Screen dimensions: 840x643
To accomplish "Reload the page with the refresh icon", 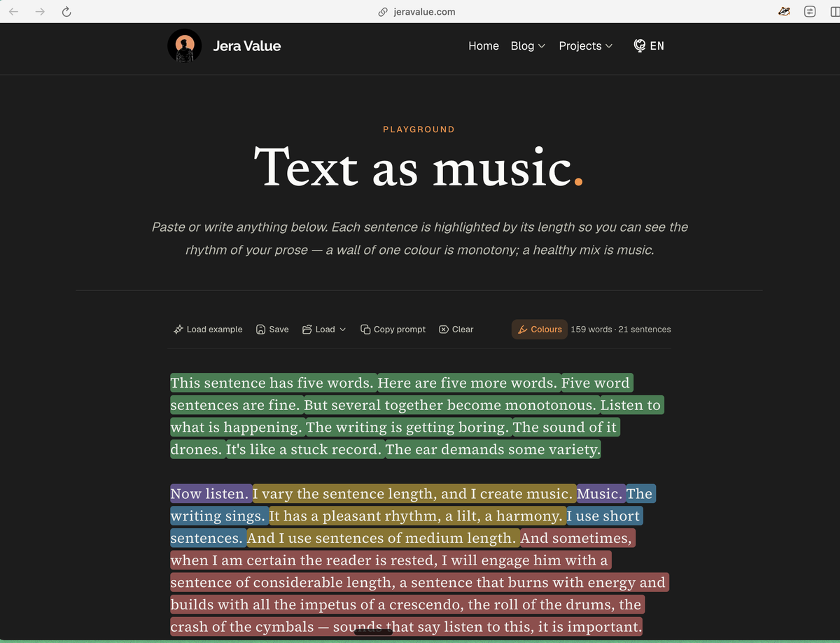I will click(66, 11).
